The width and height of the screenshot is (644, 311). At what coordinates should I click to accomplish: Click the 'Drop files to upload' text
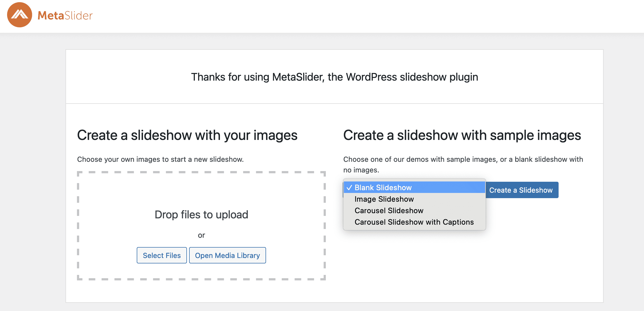[201, 215]
